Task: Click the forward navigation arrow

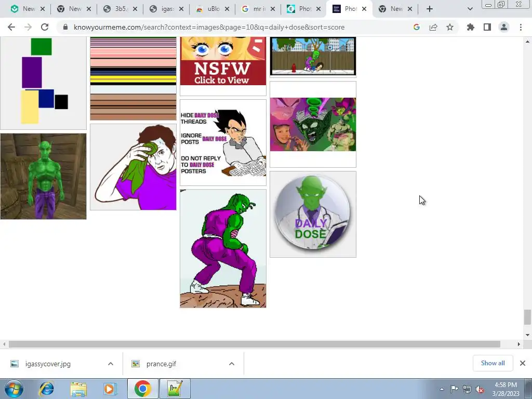Action: (x=28, y=27)
